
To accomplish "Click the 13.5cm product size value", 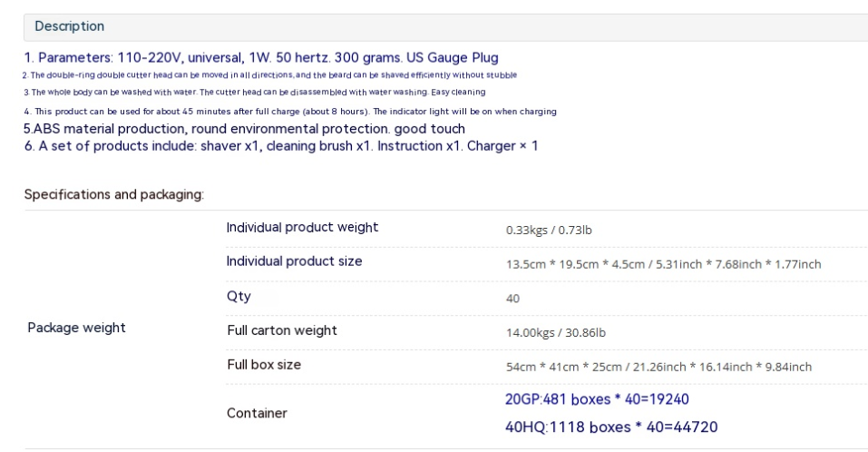I will 663,264.
